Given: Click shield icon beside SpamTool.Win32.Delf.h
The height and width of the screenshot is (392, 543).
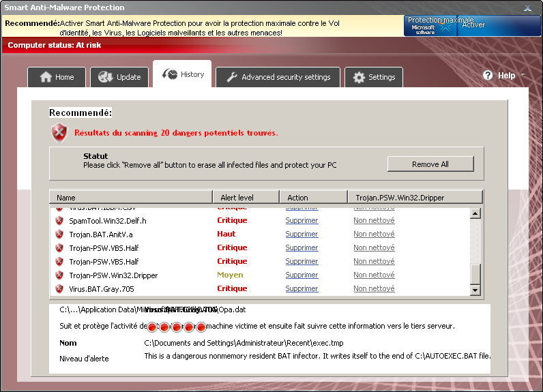Looking at the screenshot, I should [x=59, y=220].
